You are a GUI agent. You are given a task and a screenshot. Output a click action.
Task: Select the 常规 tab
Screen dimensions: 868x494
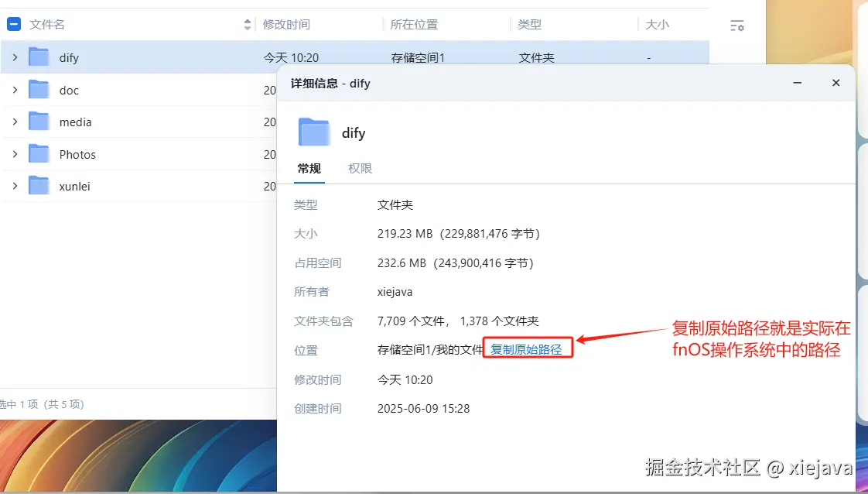tap(309, 168)
